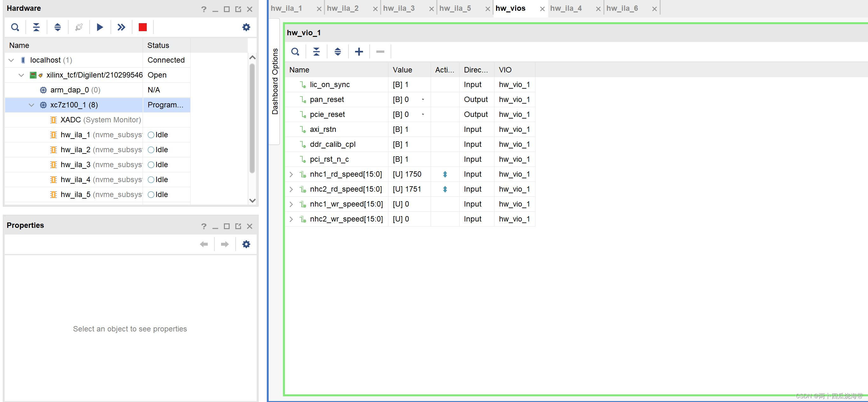Click the remove signal icon in VIO panel
868x402 pixels.
(380, 51)
